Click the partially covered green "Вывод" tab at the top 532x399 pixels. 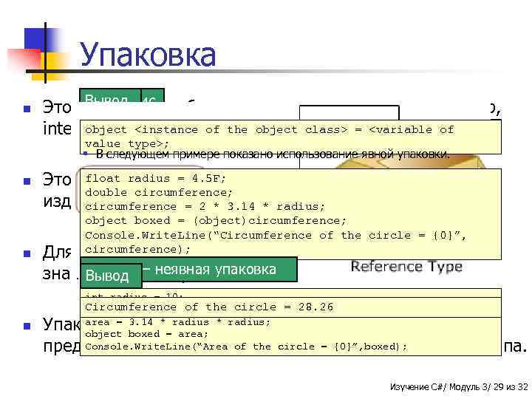click(x=110, y=96)
